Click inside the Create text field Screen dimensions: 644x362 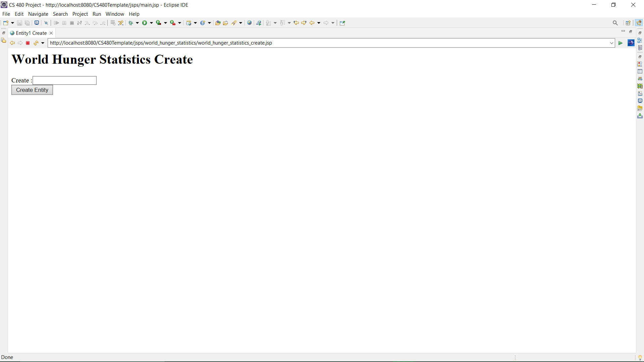(x=64, y=80)
